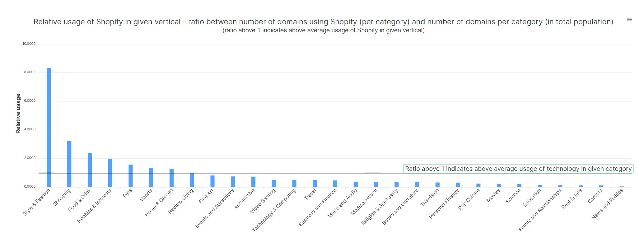
Task: Click the Video Gaming axis label
Action: pyautogui.click(x=263, y=201)
